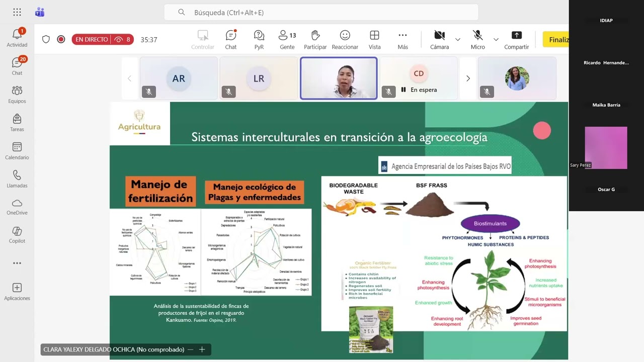
Task: Expand the Cámara options dropdown arrow
Action: click(457, 40)
